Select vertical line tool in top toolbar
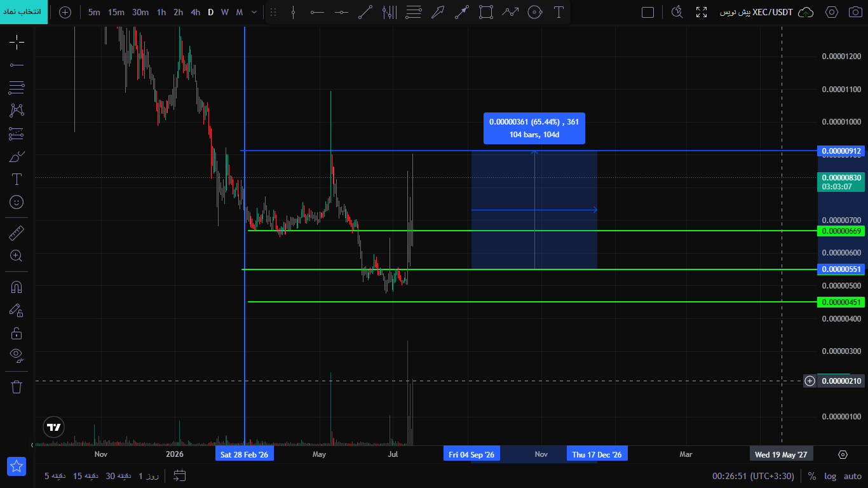Viewport: 868px width, 488px height. [x=293, y=12]
